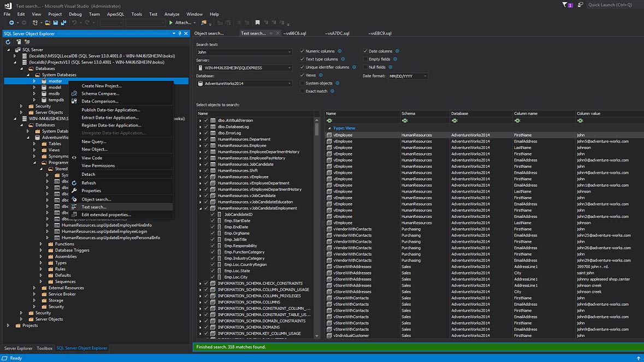The width and height of the screenshot is (644, 362).
Task: Switch to the ~vsA7DC.sql tab
Action: [x=337, y=33]
